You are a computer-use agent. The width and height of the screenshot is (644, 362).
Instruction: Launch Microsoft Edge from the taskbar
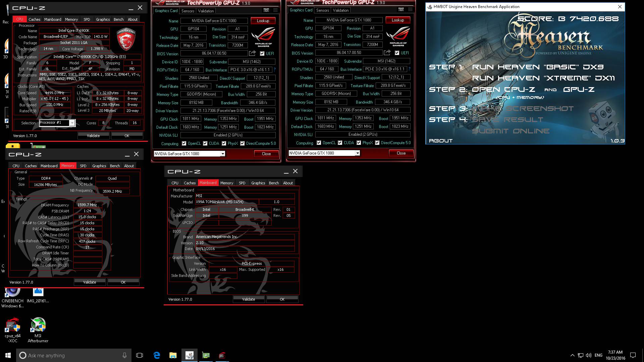tap(157, 355)
